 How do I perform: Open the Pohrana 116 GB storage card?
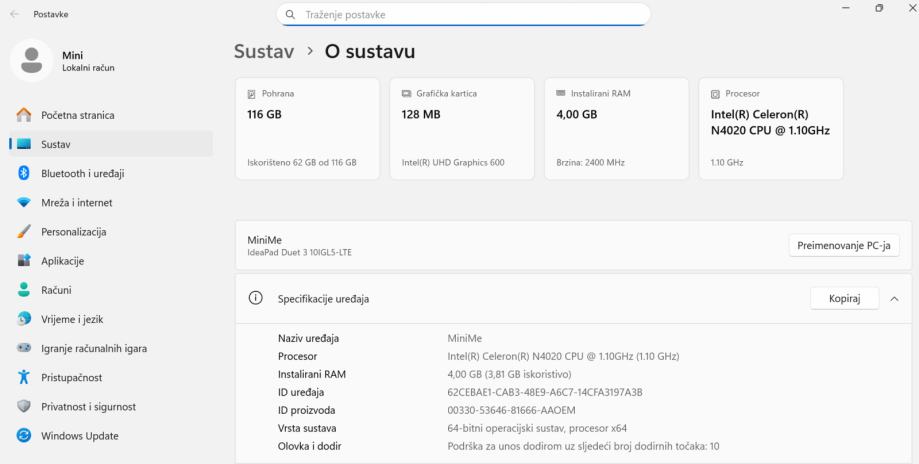click(306, 129)
